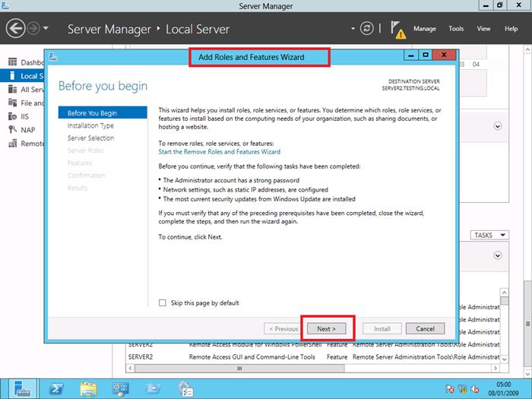Open the folder-window taskbar icon

click(153, 389)
